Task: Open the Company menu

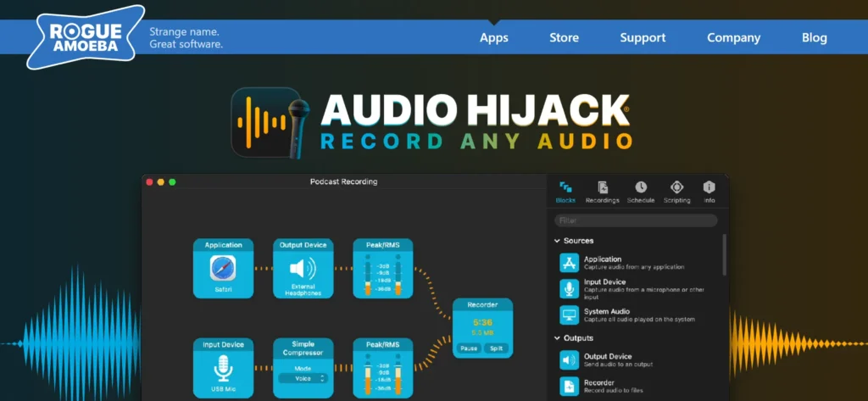Action: [733, 37]
